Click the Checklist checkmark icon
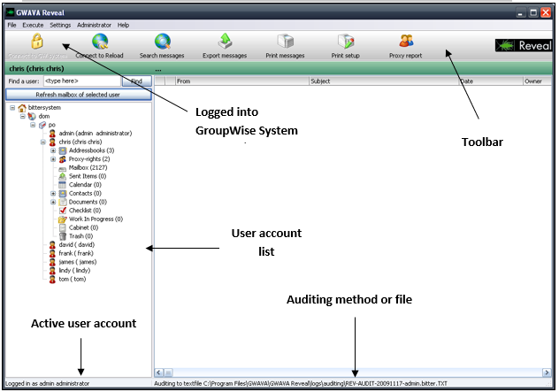Viewport: 559px width, 392px height. tap(63, 211)
